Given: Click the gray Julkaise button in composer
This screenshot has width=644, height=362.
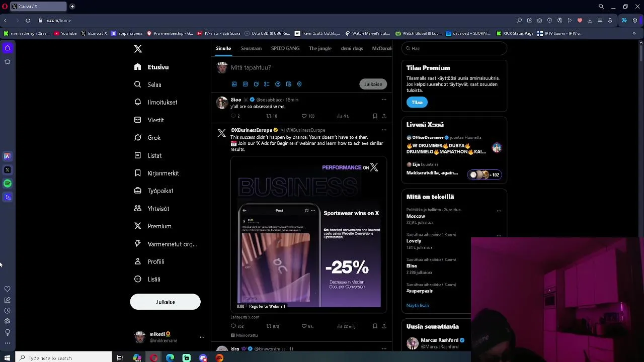Looking at the screenshot, I should tap(373, 84).
